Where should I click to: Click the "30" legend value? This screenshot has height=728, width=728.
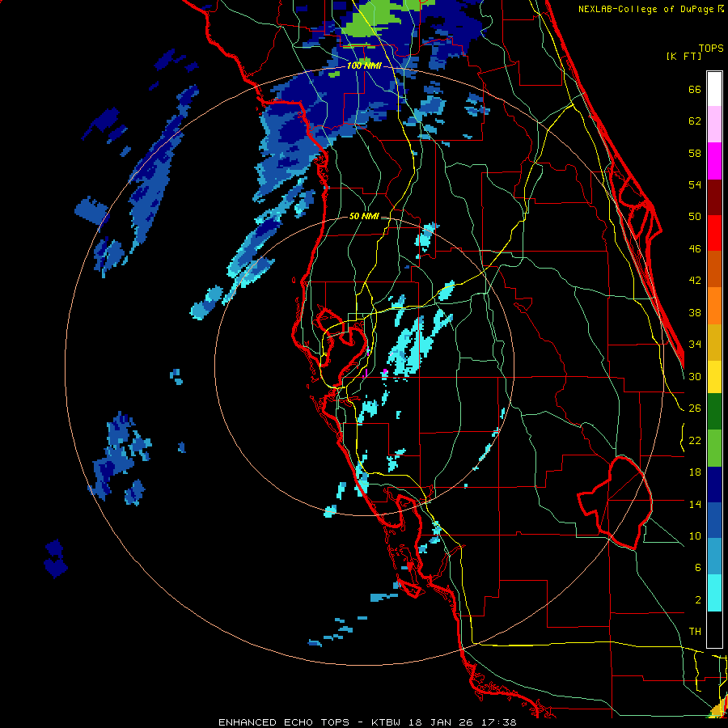[695, 376]
